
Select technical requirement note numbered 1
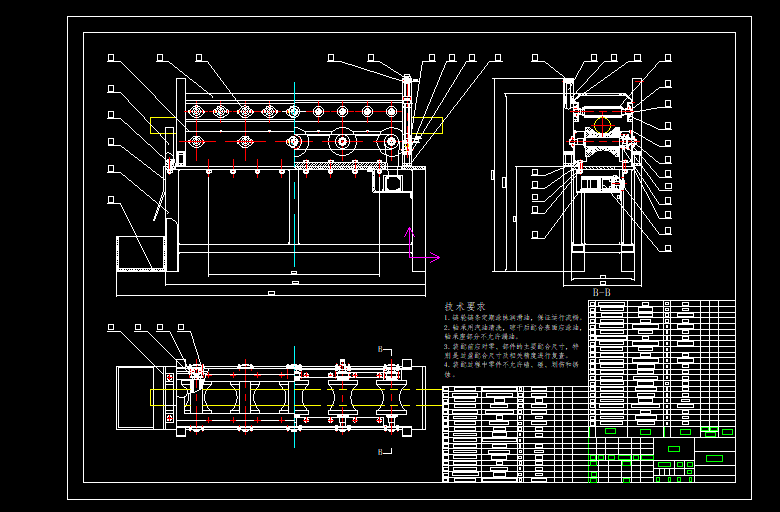point(513,318)
